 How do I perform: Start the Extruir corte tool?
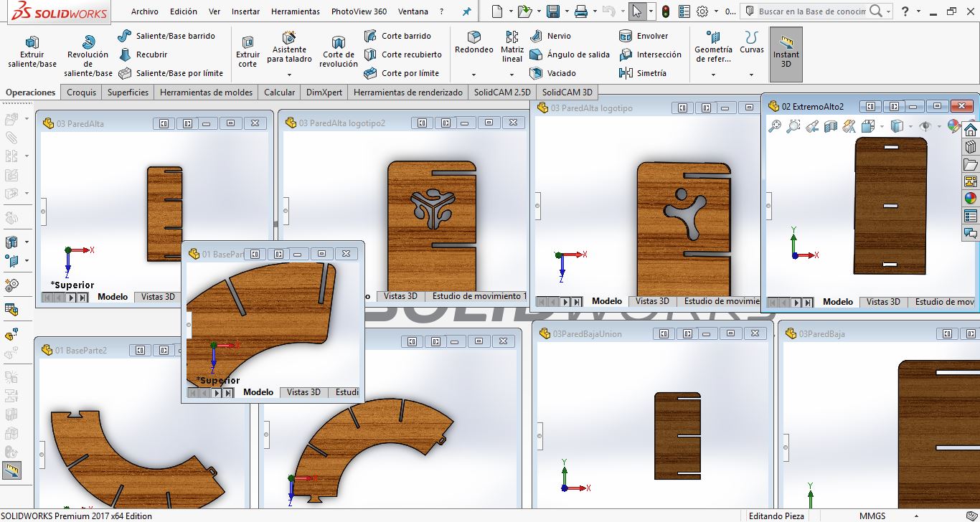click(x=248, y=52)
